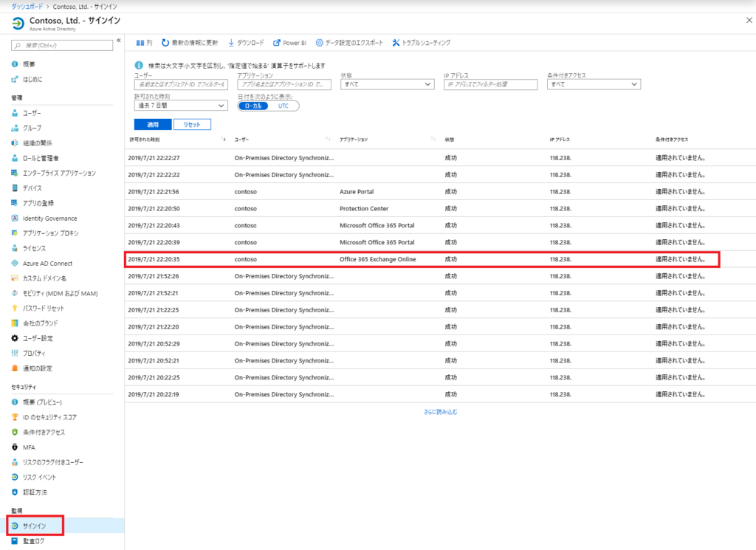Viewport: 756px width, 550px height.
Task: Select the Azure Portal sign-in row
Action: click(440, 192)
